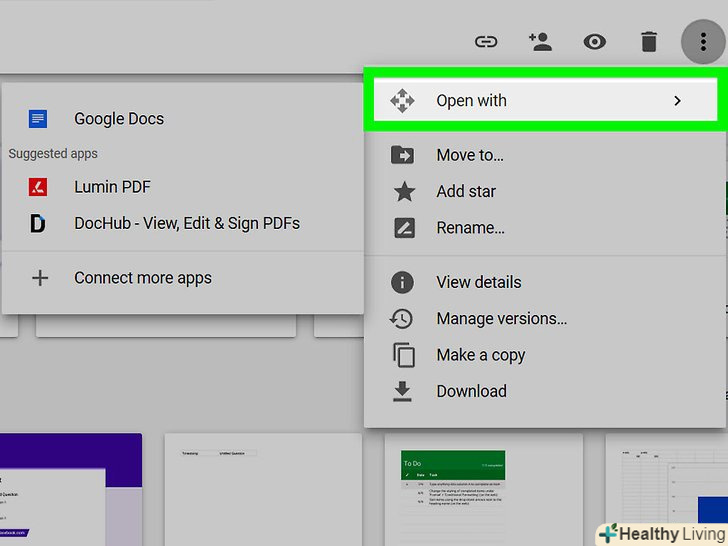This screenshot has width=728, height=546.
Task: Click the eye preview icon
Action: (x=595, y=42)
